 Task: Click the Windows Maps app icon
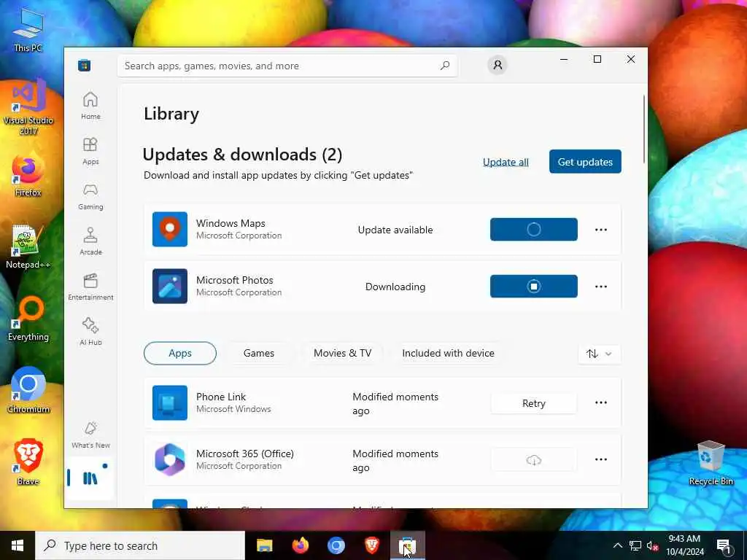pos(169,229)
